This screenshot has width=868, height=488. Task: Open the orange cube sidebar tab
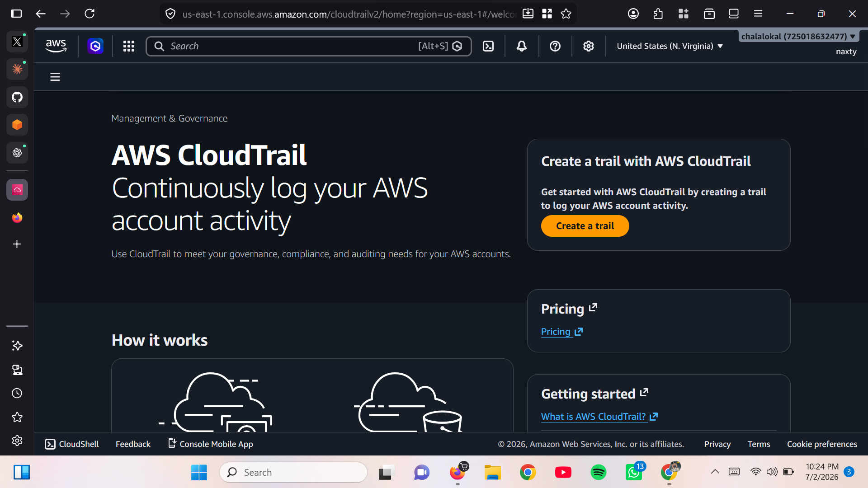pyautogui.click(x=17, y=125)
